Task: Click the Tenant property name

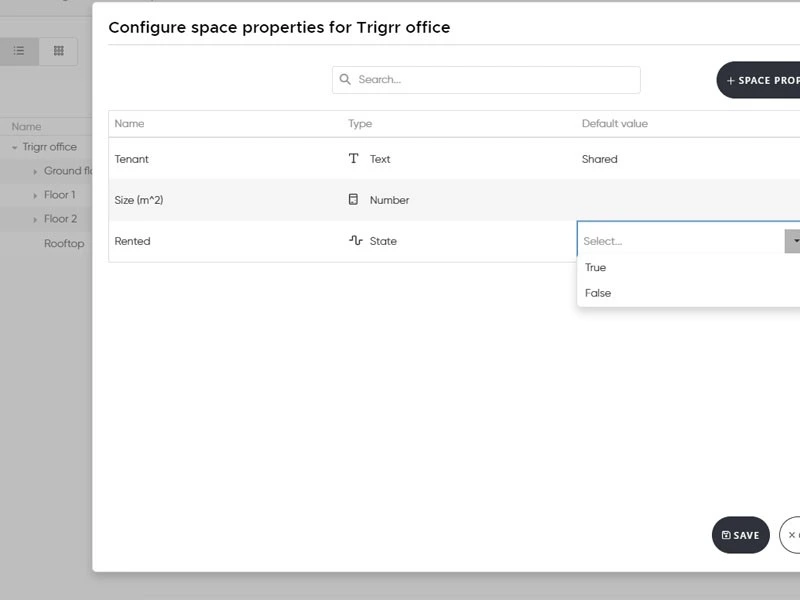Action: (131, 159)
